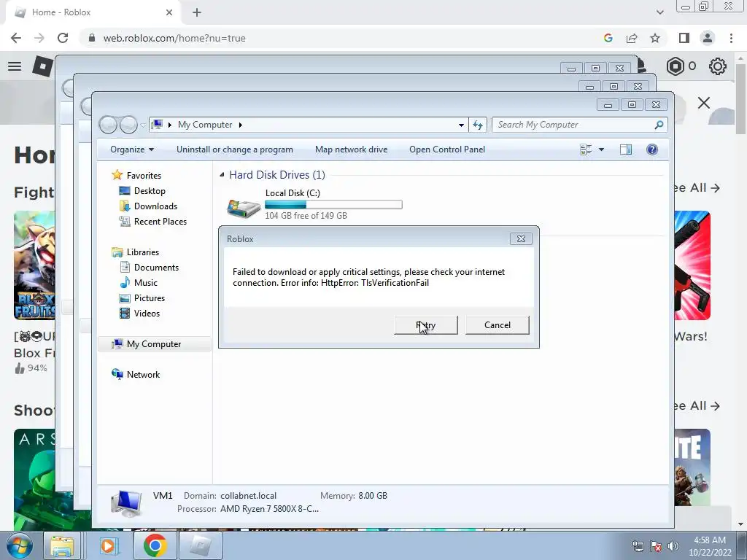747x560 pixels.
Task: Click the Blox Fruits game thumbnail
Action: (x=34, y=265)
